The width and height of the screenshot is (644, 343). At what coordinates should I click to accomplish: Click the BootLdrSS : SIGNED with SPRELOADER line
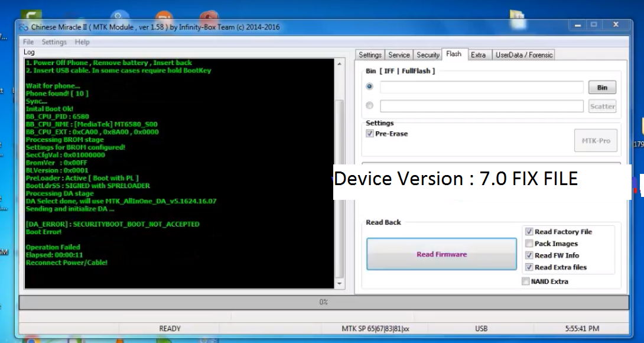point(87,186)
